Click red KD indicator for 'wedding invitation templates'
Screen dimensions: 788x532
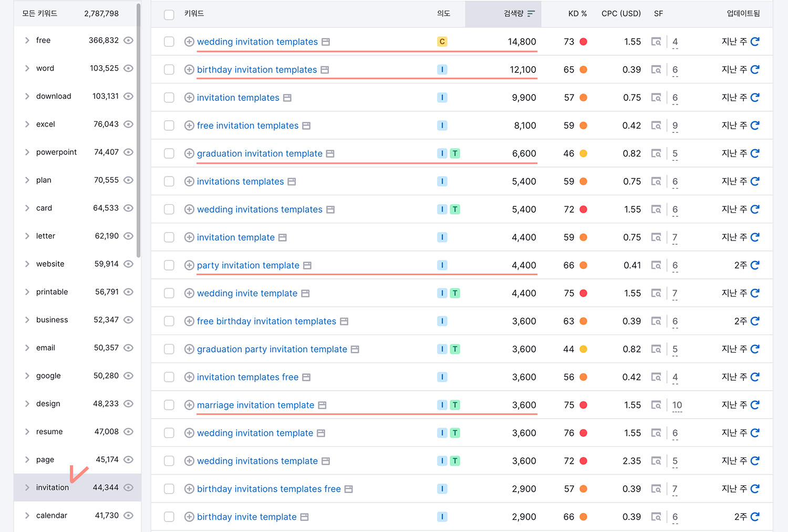point(583,41)
